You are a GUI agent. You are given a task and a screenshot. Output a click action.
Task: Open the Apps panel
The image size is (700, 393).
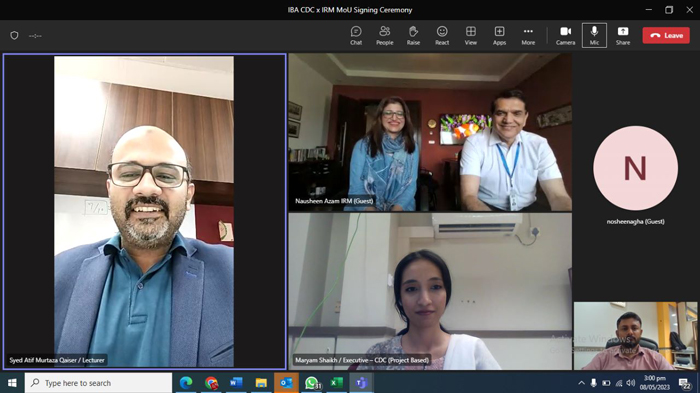coord(499,35)
